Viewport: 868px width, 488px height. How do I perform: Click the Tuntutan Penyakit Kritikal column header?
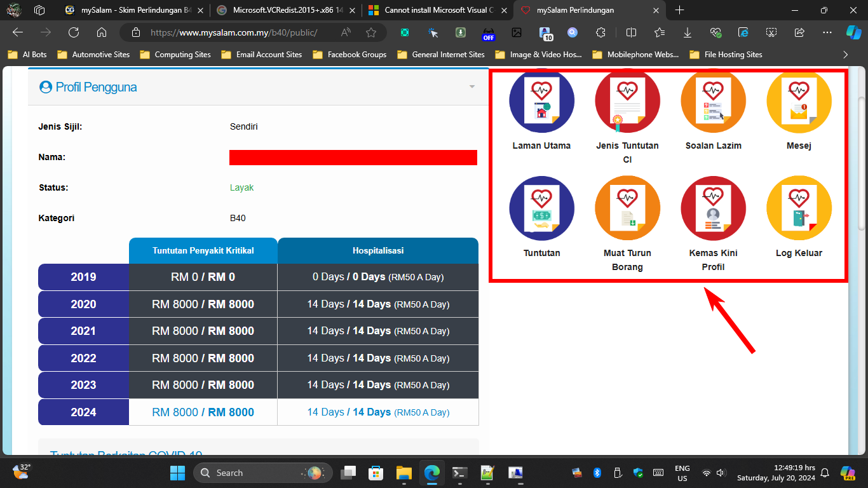tap(203, 250)
